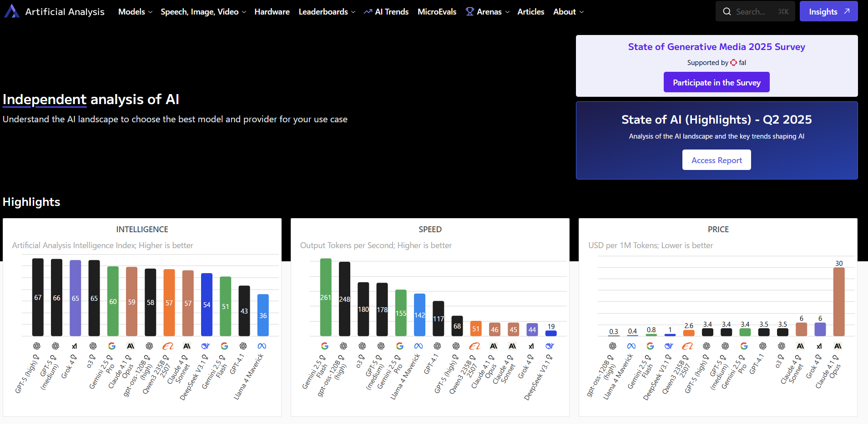Click the Gemini 2.5 Flash speed bar 261
The image size is (868, 424).
click(x=326, y=297)
